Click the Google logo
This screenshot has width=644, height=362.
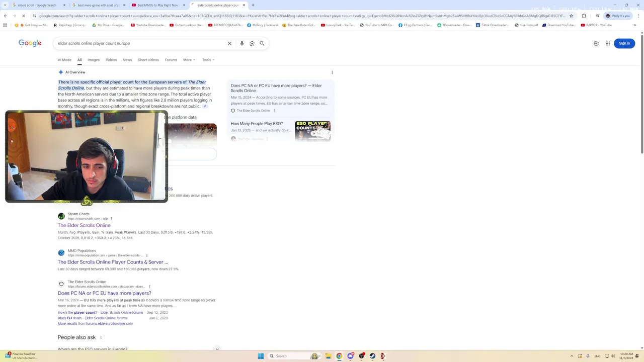[x=30, y=43]
